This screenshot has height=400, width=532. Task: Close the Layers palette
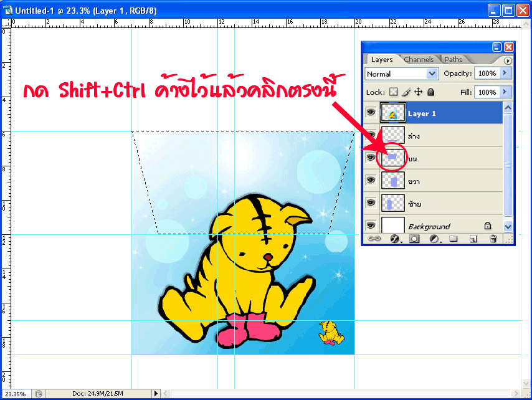[508, 47]
